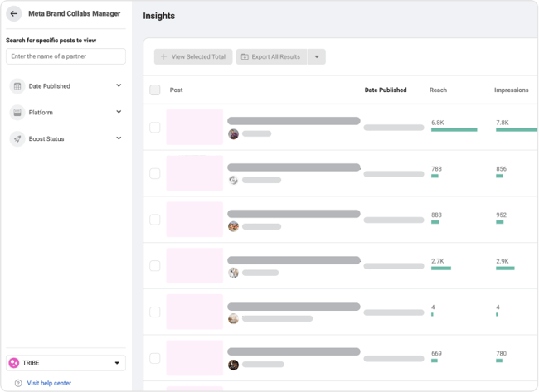Click the Date Published calendar icon

click(x=17, y=86)
